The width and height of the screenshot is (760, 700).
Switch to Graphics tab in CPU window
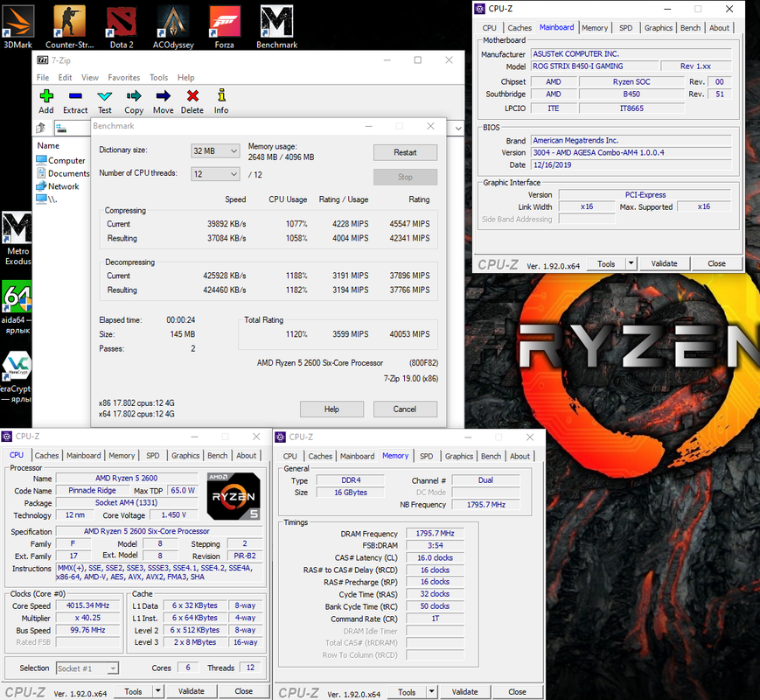[185, 456]
